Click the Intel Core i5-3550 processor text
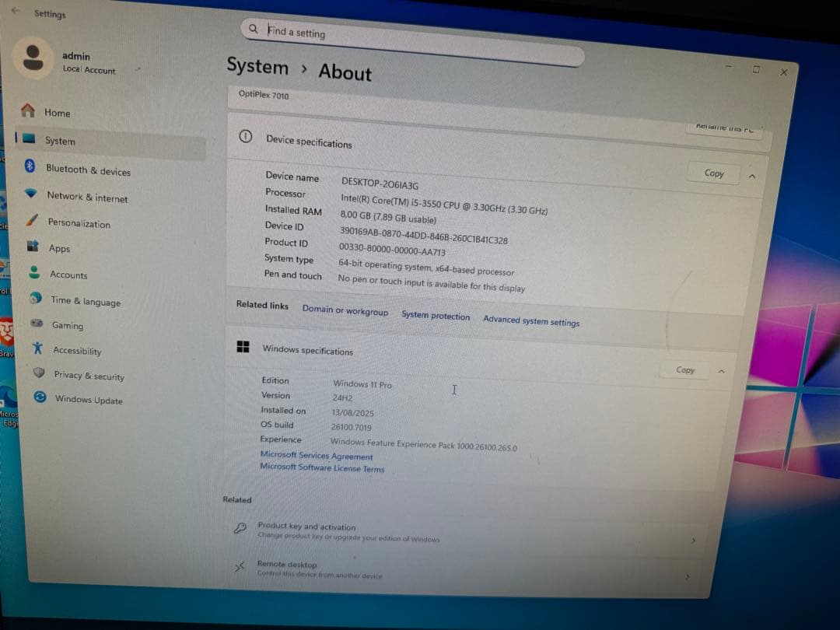 [x=443, y=205]
